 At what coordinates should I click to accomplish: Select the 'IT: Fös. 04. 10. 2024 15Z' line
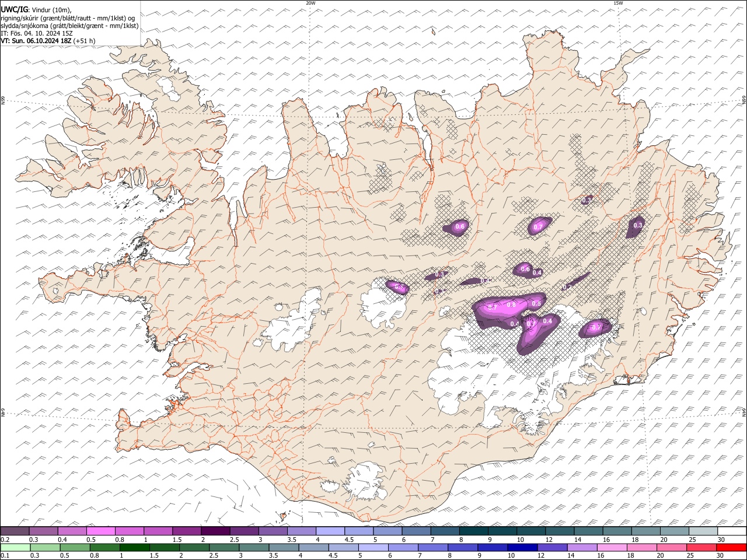pyautogui.click(x=37, y=33)
